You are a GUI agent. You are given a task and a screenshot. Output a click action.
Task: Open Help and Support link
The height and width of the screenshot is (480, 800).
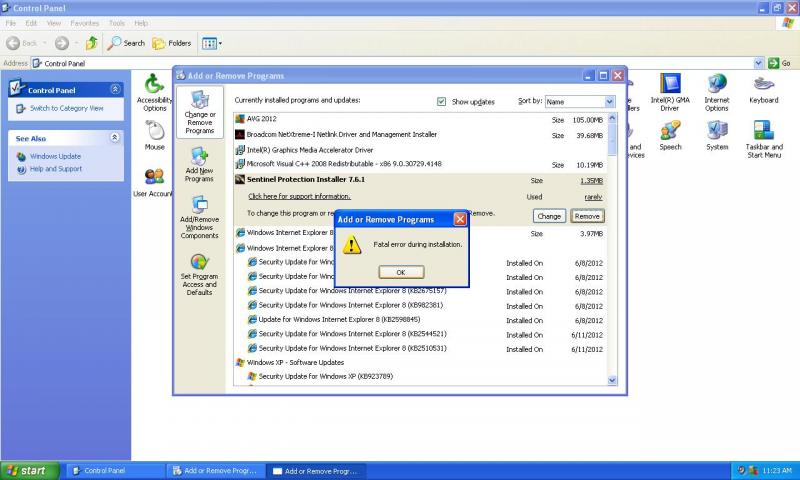56,169
